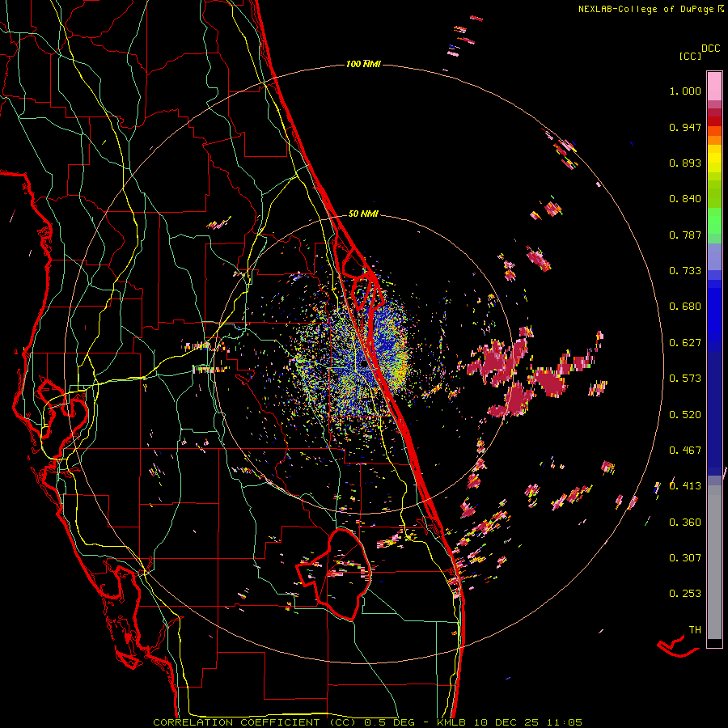Click the 50 NMI range ring label
This screenshot has width=728, height=728.
tap(363, 214)
